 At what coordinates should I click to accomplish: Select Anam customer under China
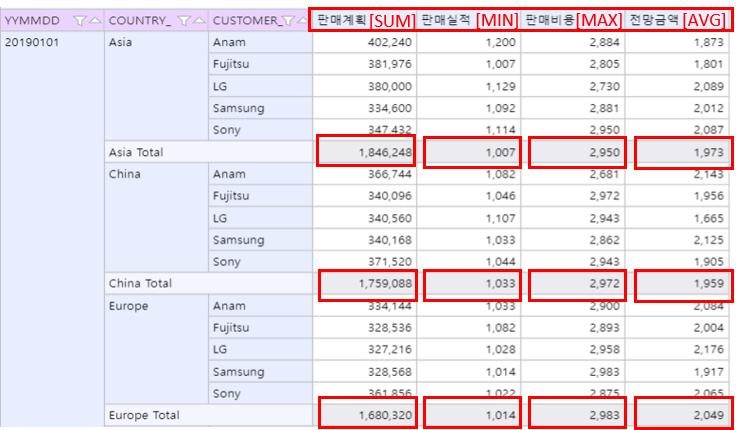click(x=261, y=174)
